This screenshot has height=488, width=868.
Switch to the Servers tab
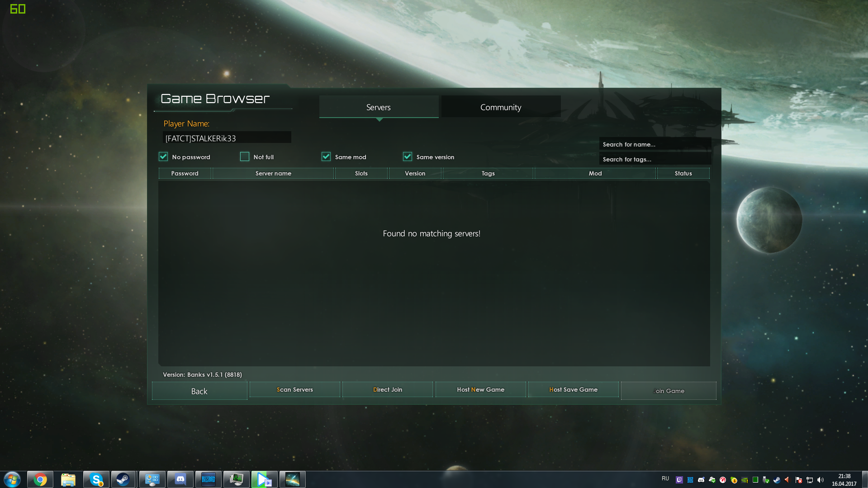pos(379,107)
